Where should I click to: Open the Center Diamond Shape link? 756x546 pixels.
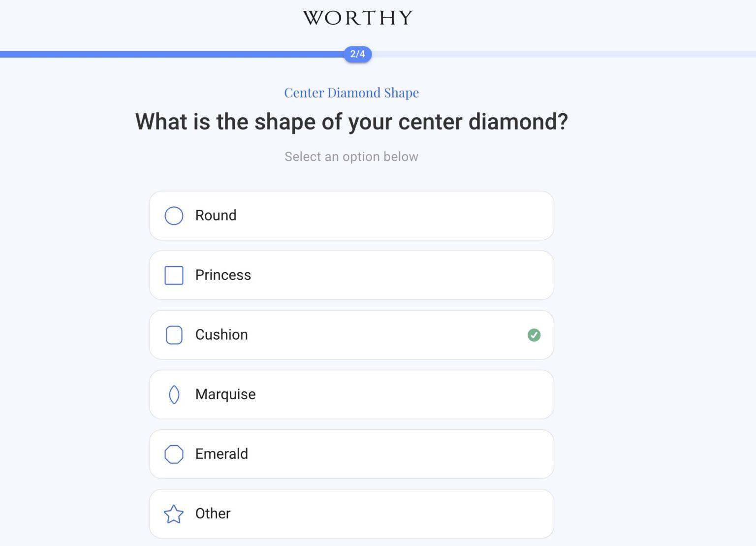[351, 93]
